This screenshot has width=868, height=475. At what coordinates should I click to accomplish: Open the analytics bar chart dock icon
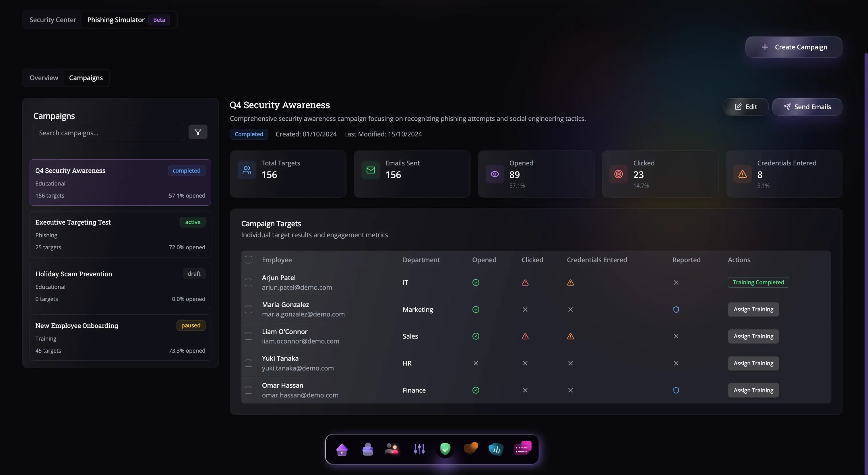point(496,449)
